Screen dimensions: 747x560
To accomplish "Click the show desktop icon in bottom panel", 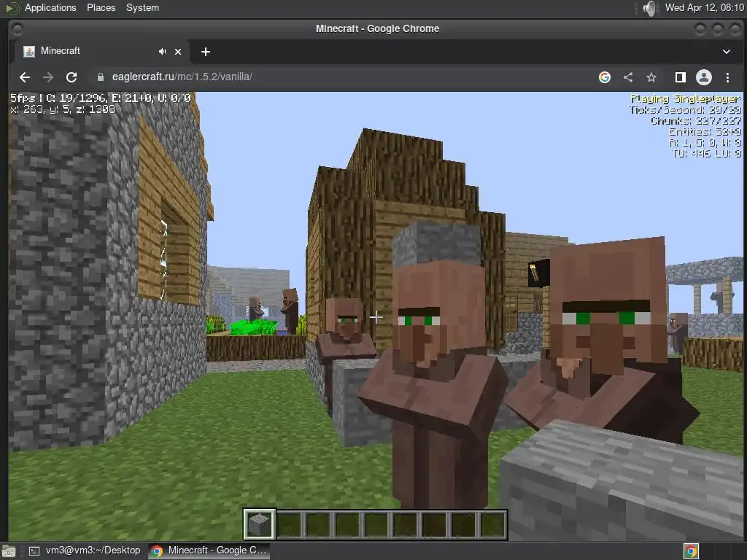I will coord(9,551).
